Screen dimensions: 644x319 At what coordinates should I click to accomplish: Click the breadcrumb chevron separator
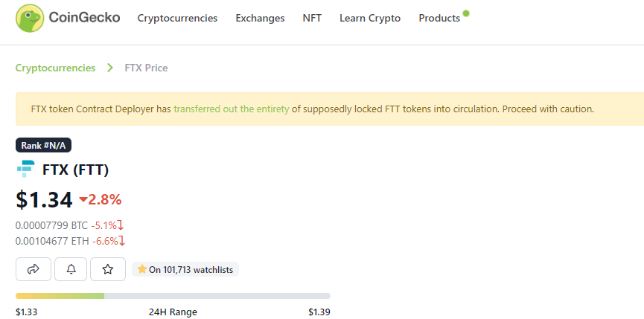109,68
